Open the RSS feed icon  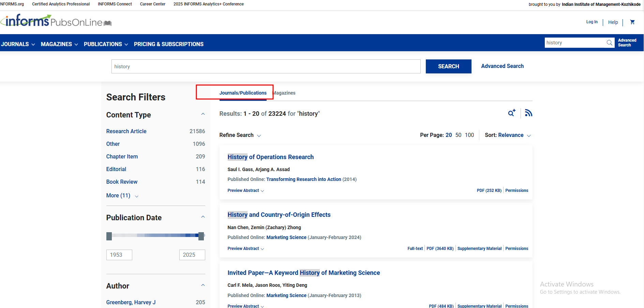coord(528,113)
